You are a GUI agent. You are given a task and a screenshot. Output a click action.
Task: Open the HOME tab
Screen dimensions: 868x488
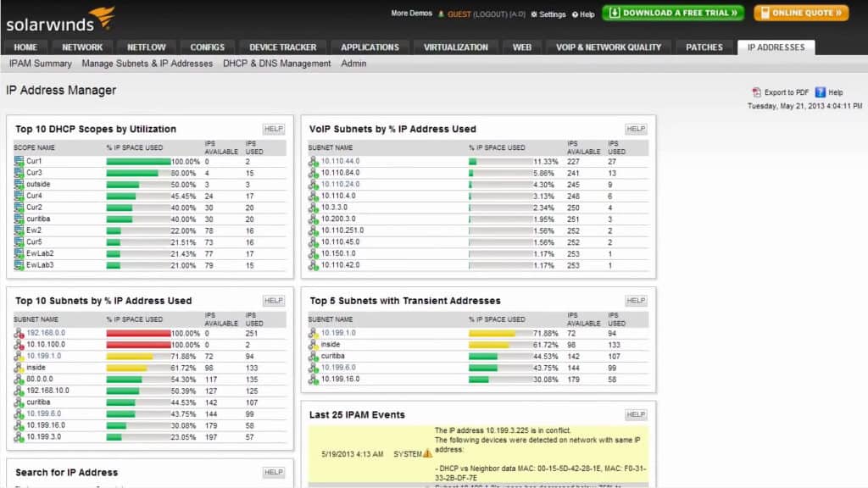coord(25,47)
